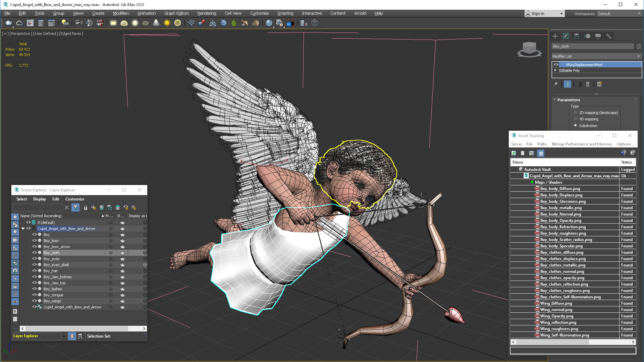This screenshot has height=362, width=644.
Task: Hide the Boy_wings object eye icon
Action: pyautogui.click(x=34, y=301)
